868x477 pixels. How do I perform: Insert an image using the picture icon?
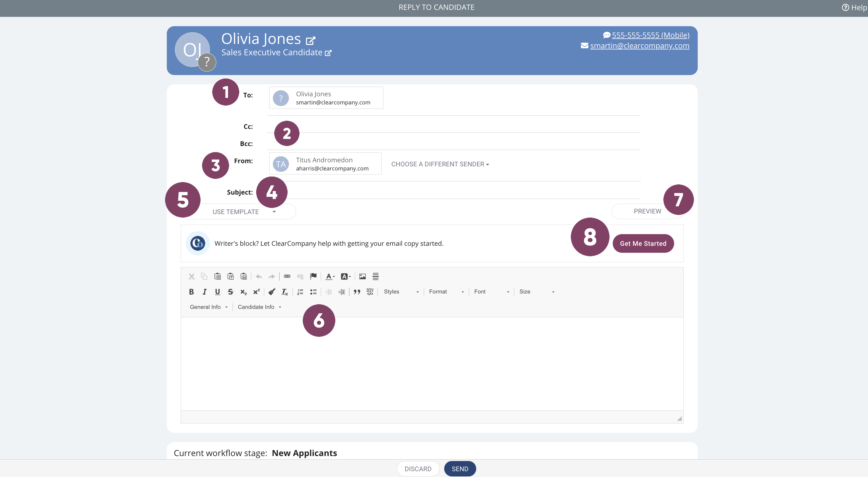(x=363, y=276)
